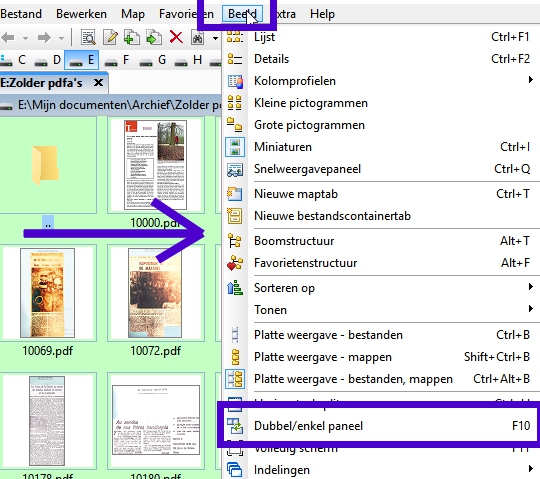
Task: Select drive C button
Action: point(13,60)
